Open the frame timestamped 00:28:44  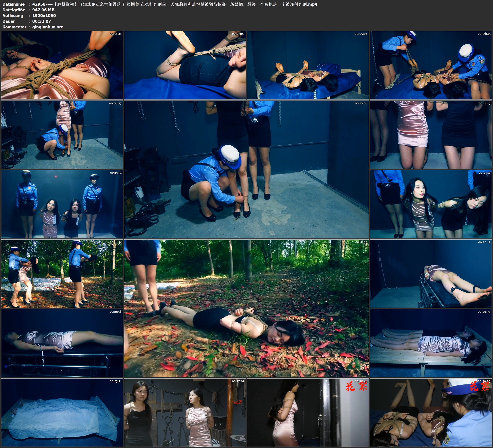(x=308, y=412)
